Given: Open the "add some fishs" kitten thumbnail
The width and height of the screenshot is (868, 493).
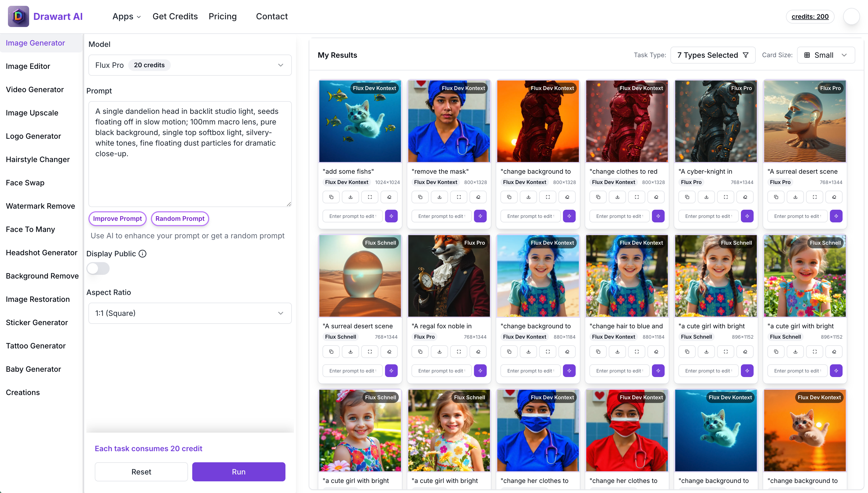Looking at the screenshot, I should pyautogui.click(x=360, y=121).
